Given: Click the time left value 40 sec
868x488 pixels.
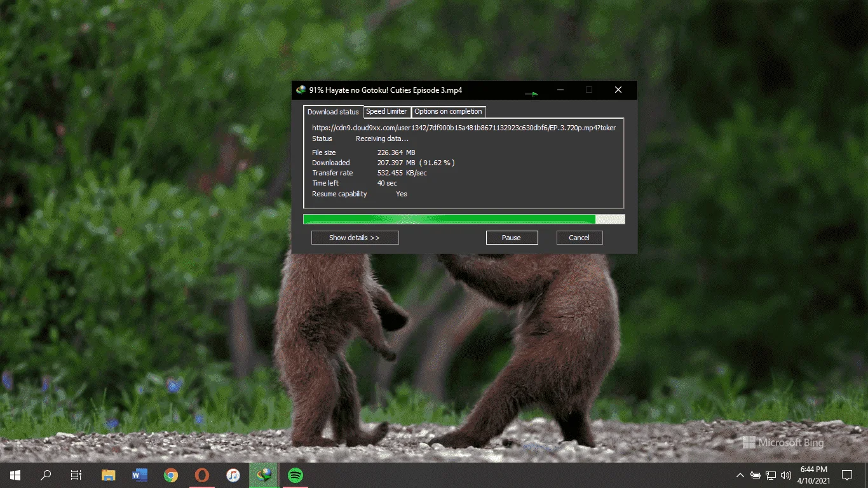Looking at the screenshot, I should (x=386, y=183).
